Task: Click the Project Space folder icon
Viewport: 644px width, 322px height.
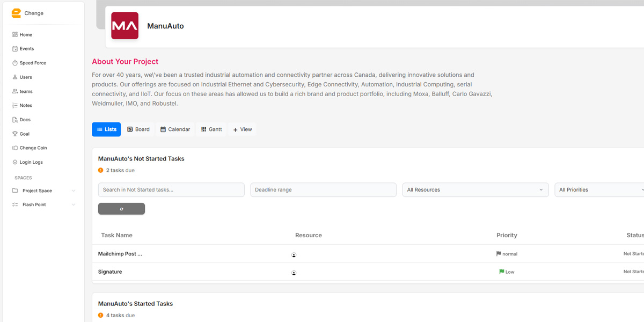Action: (x=15, y=191)
